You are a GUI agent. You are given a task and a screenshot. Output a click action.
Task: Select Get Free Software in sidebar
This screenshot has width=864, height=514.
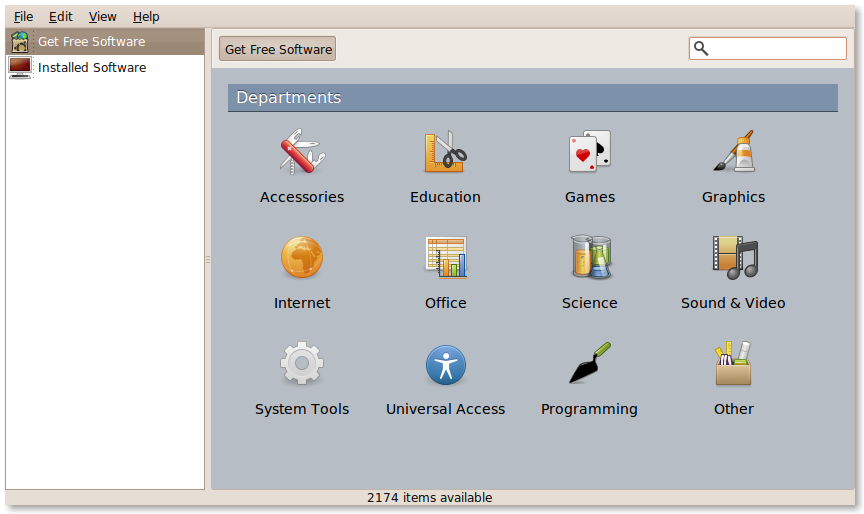click(105, 42)
